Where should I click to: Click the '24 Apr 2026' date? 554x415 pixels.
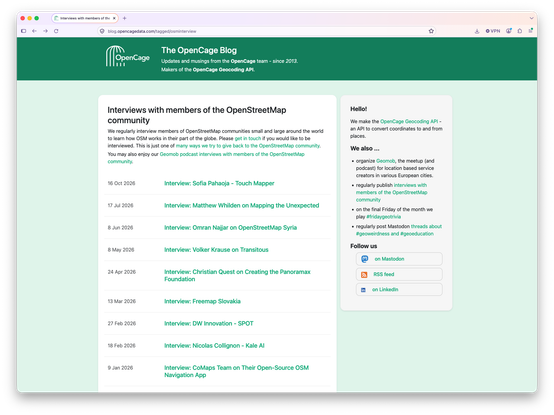click(122, 272)
